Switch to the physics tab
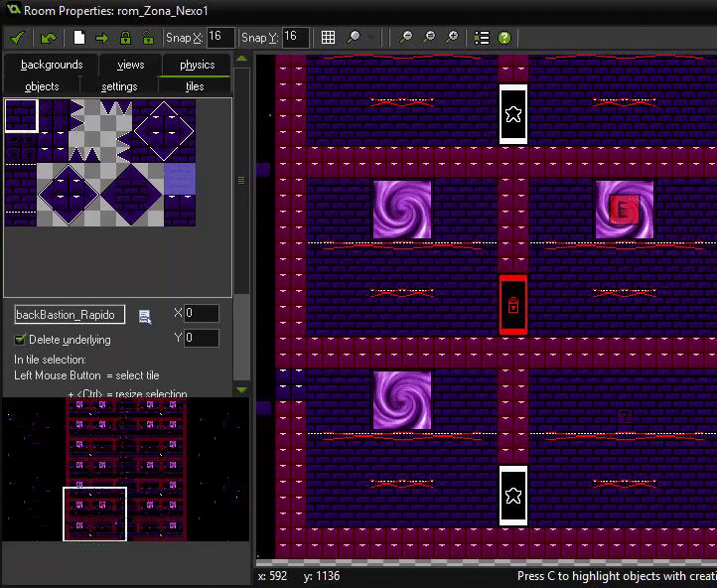This screenshot has width=717, height=588. pos(197,65)
